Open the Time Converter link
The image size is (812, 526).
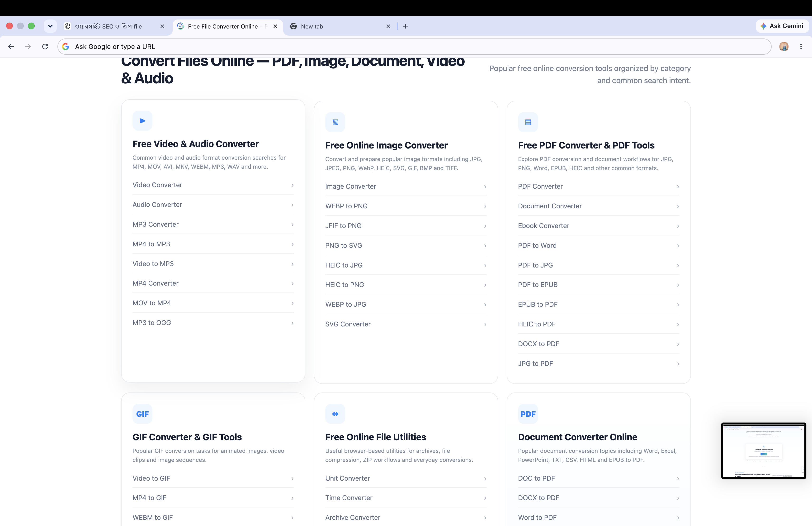coord(406,498)
